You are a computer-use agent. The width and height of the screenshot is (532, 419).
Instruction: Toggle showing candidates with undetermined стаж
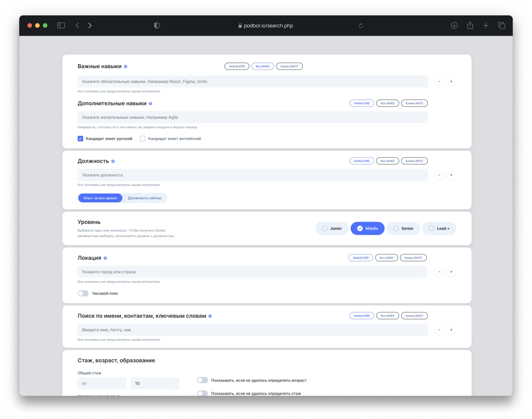tap(202, 393)
